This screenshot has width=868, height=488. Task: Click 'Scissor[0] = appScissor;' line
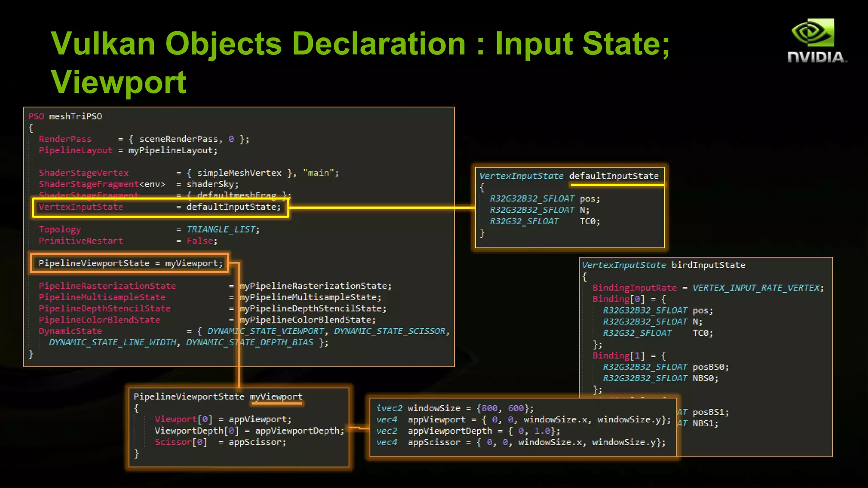pyautogui.click(x=220, y=442)
